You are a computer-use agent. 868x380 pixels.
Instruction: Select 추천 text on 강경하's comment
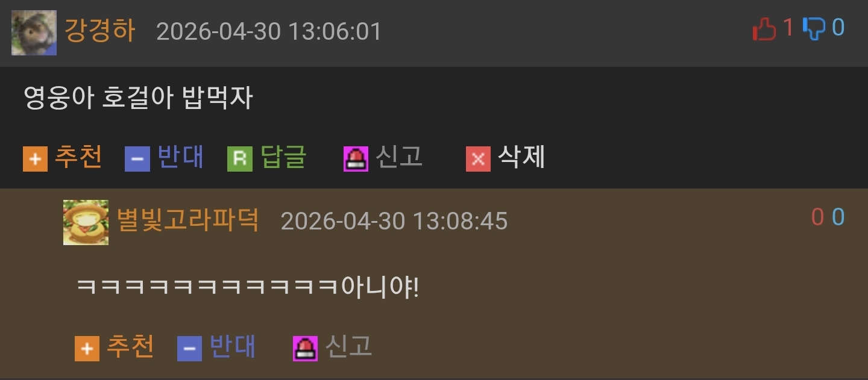[78, 158]
